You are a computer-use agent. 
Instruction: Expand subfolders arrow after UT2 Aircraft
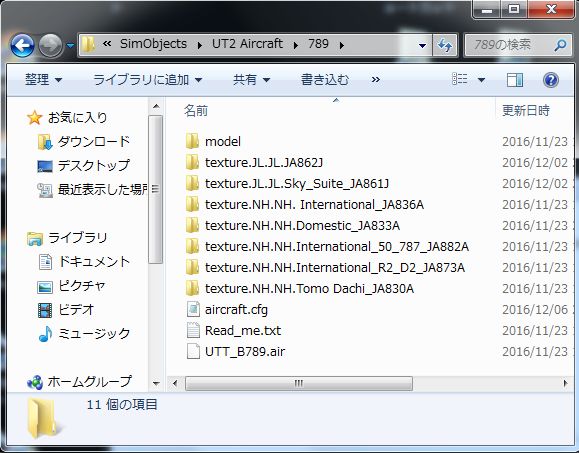296,45
